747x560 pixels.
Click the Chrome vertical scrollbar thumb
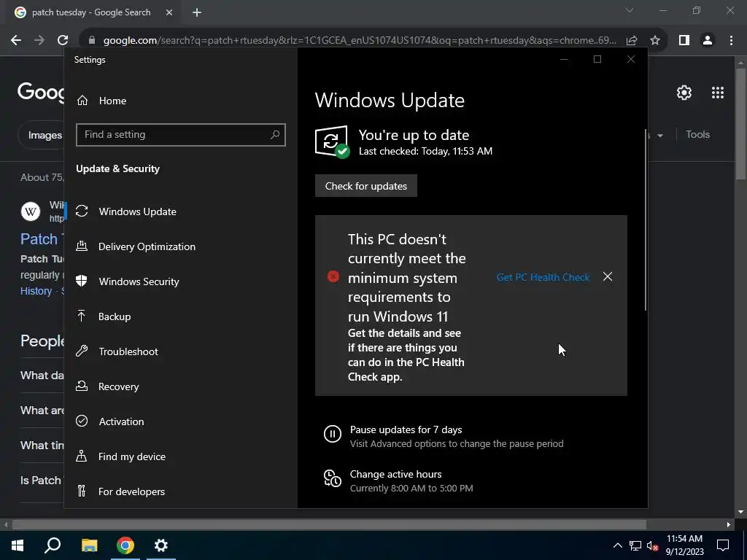point(740,124)
